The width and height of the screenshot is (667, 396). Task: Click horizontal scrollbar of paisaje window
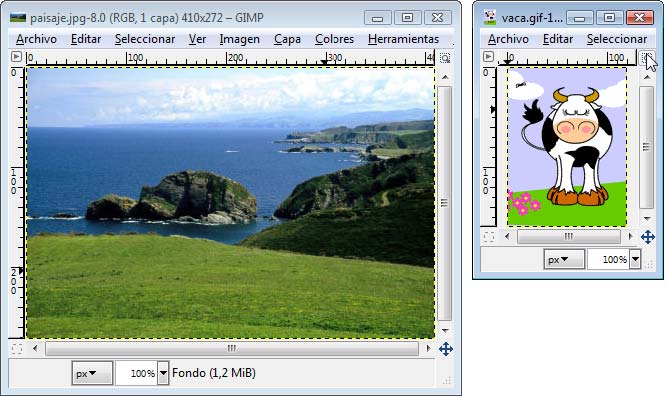point(231,349)
